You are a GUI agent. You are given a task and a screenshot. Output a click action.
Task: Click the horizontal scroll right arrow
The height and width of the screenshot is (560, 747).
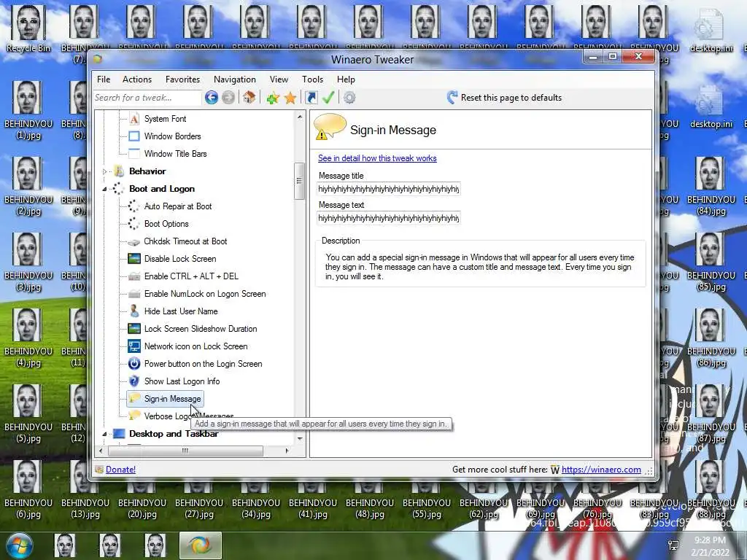(x=287, y=451)
